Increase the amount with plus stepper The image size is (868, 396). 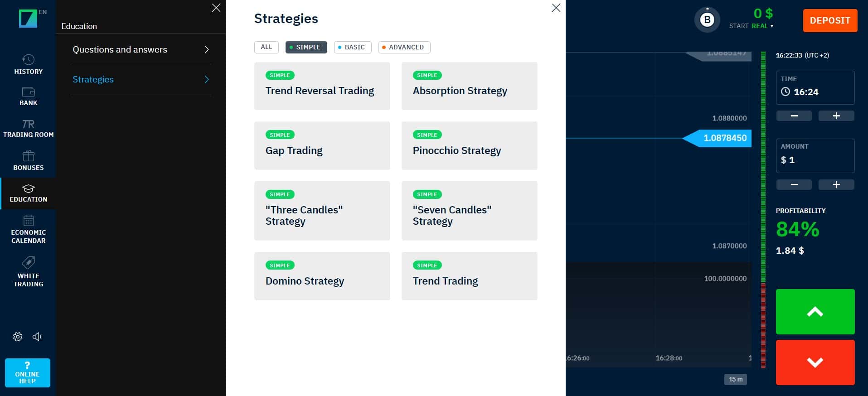pos(836,184)
